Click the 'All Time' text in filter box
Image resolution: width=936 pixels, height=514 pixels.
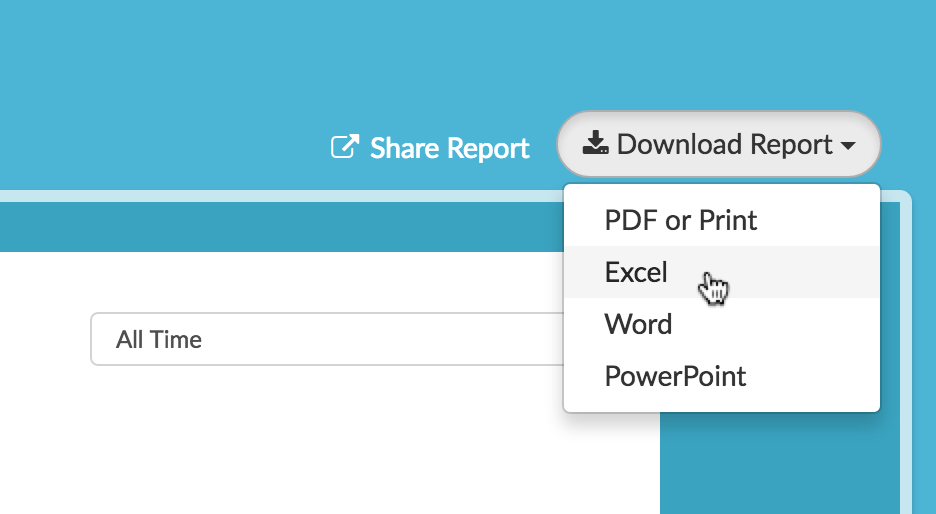coord(159,340)
